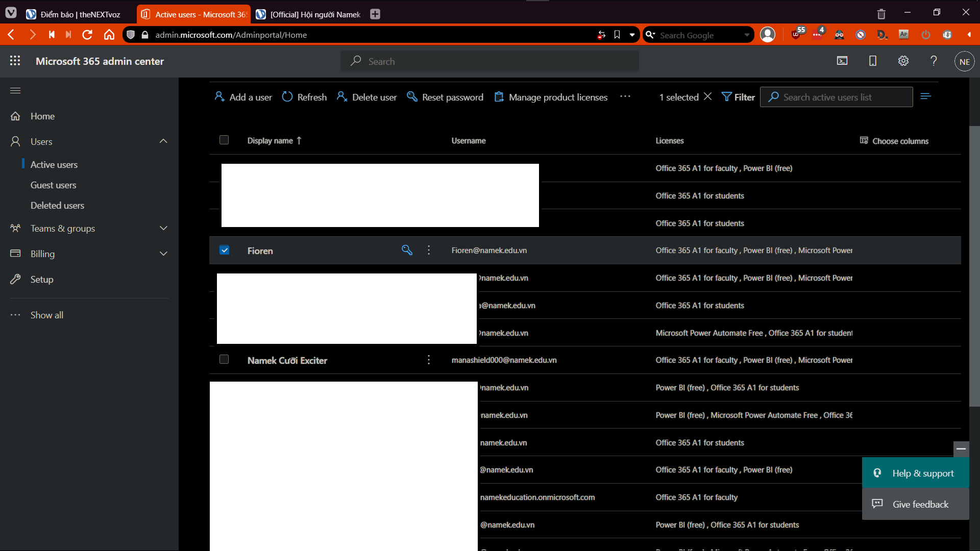This screenshot has height=551, width=980.
Task: Open closed tabs trash icon
Action: tap(881, 14)
